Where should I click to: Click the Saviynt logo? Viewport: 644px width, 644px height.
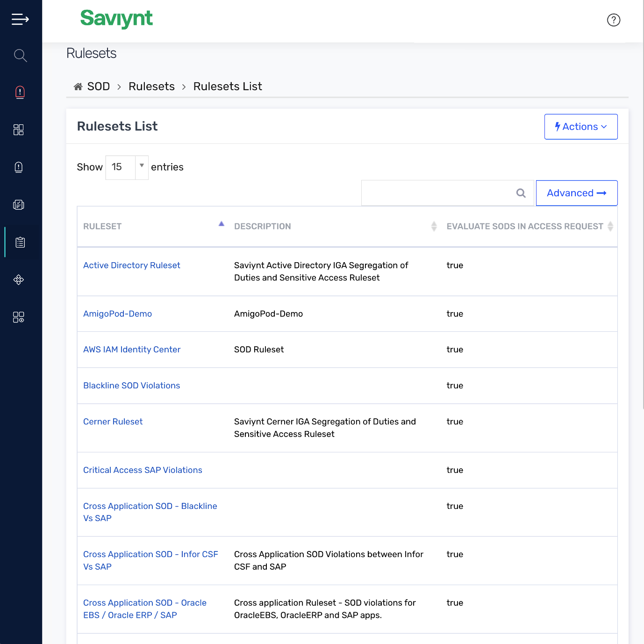tap(116, 19)
